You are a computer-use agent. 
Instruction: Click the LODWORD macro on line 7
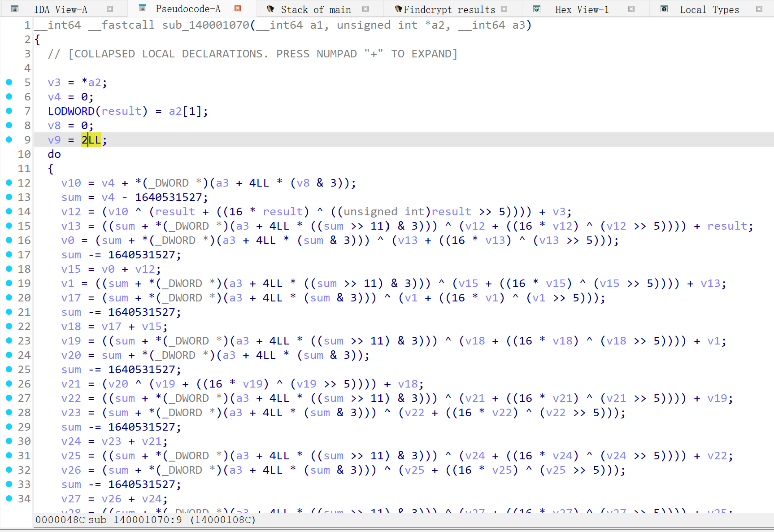[x=71, y=111]
